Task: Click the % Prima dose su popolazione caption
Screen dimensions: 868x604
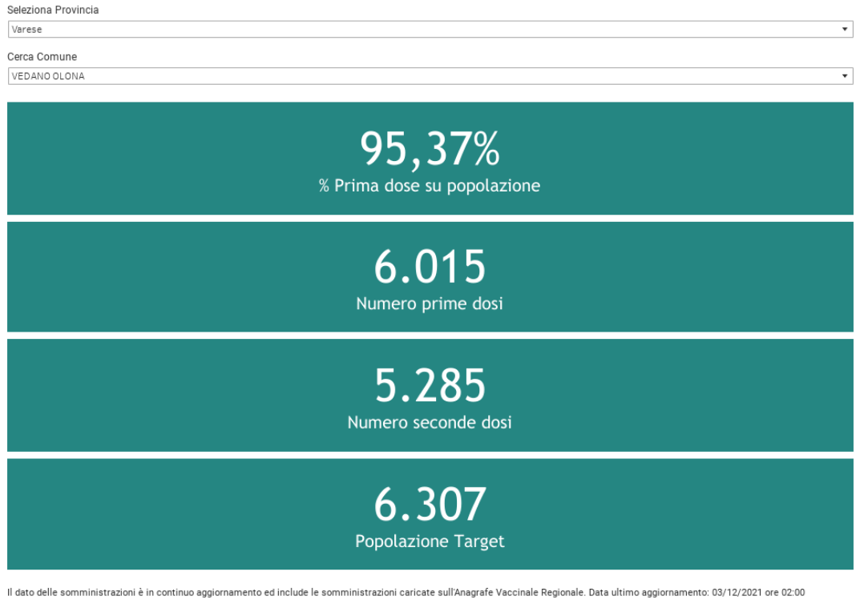Action: [x=430, y=186]
